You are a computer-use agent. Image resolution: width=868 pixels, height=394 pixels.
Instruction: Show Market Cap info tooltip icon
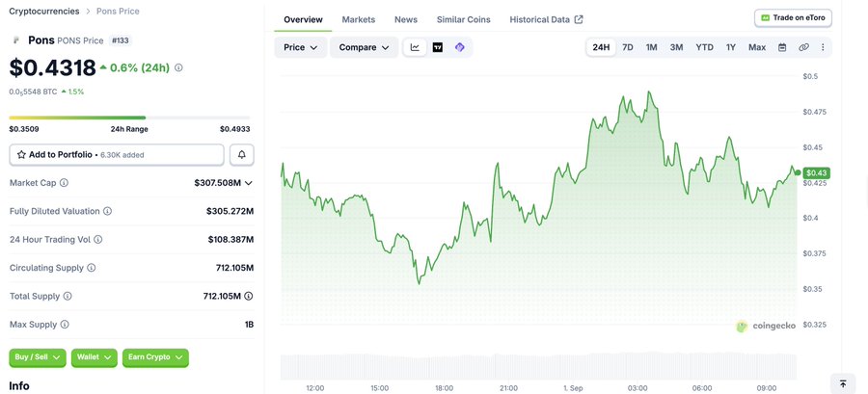coord(64,183)
